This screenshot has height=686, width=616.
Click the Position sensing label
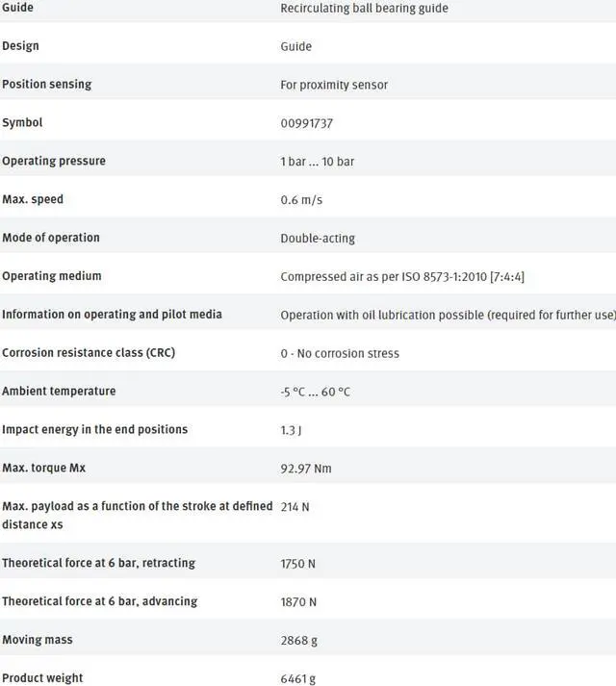pos(46,84)
